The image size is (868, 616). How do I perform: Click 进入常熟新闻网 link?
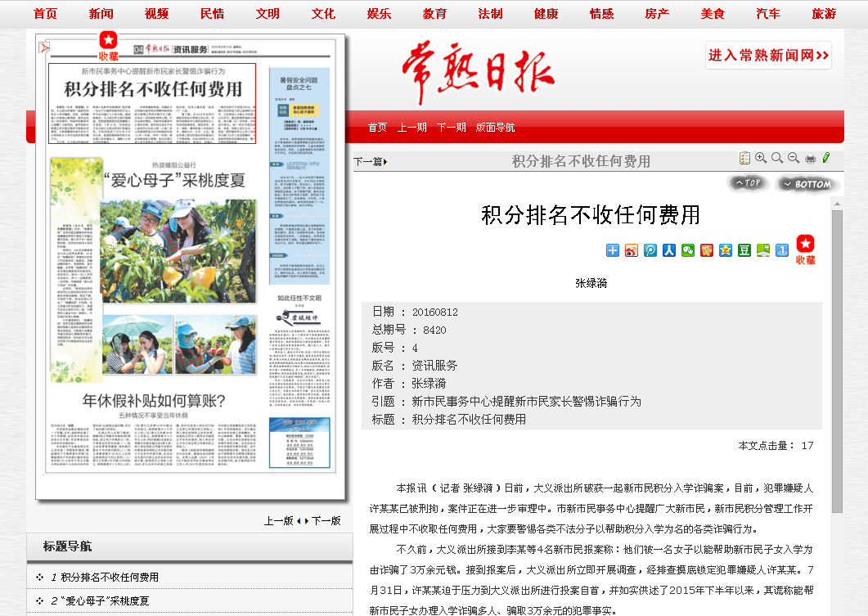click(768, 56)
